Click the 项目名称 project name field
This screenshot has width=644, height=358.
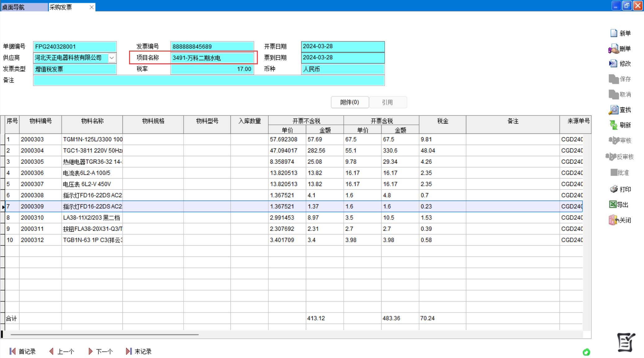tap(212, 58)
